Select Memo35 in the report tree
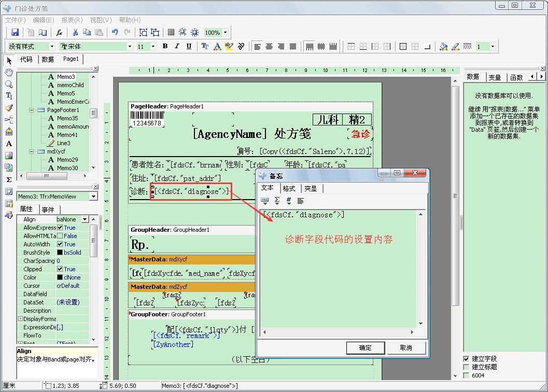The height and width of the screenshot is (392, 548). (67, 118)
